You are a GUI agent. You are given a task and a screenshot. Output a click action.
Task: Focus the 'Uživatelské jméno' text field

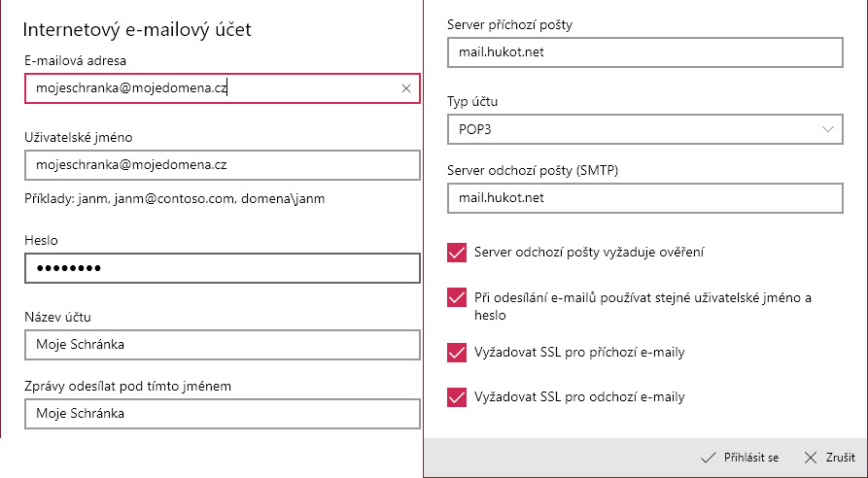(222, 164)
